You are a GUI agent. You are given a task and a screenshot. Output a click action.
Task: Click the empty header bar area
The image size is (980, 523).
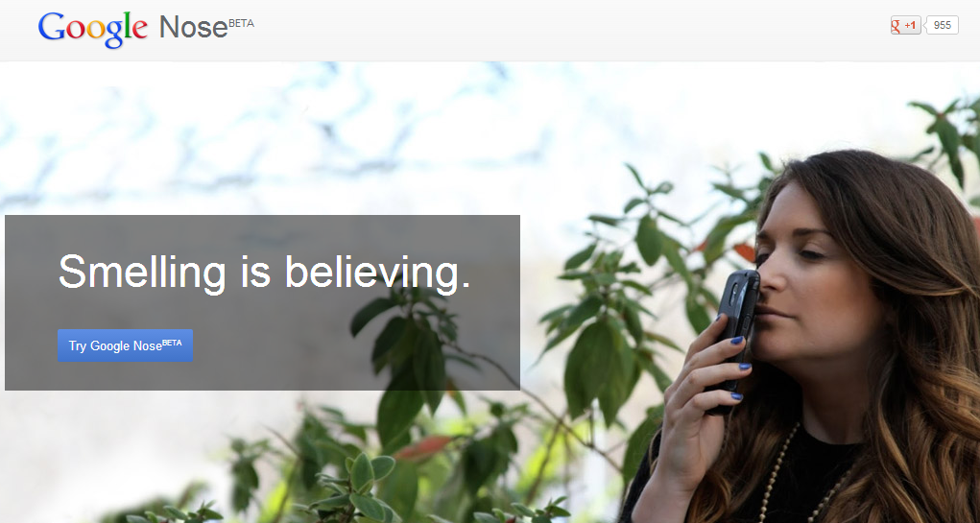coord(562,30)
